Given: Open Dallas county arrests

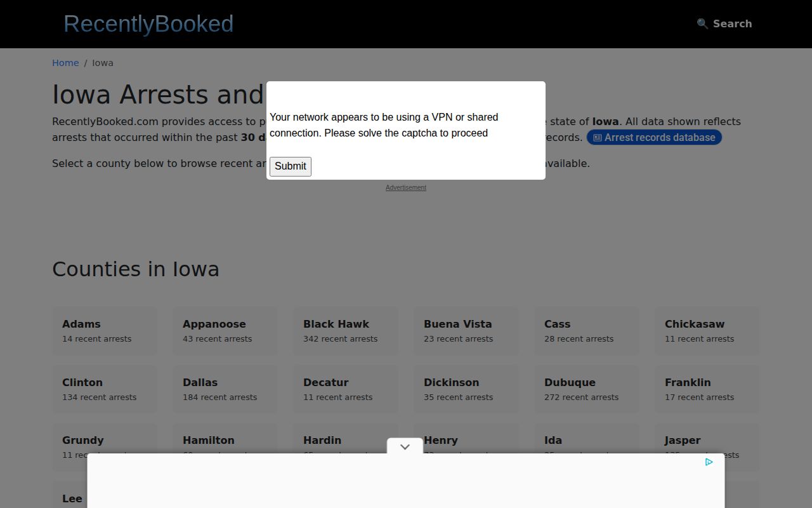Looking at the screenshot, I should click(x=225, y=389).
